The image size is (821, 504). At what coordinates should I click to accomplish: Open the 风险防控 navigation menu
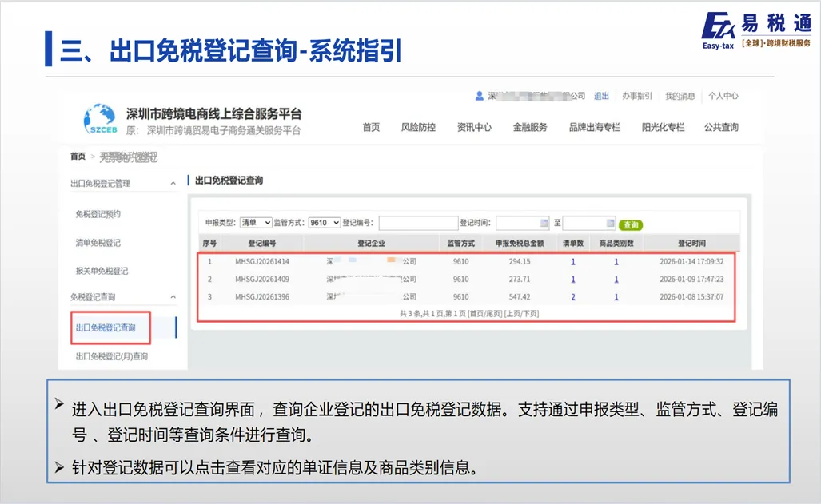(x=420, y=126)
